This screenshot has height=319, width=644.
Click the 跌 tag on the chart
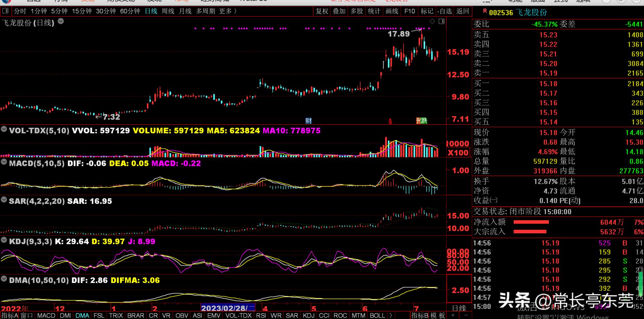point(424,121)
